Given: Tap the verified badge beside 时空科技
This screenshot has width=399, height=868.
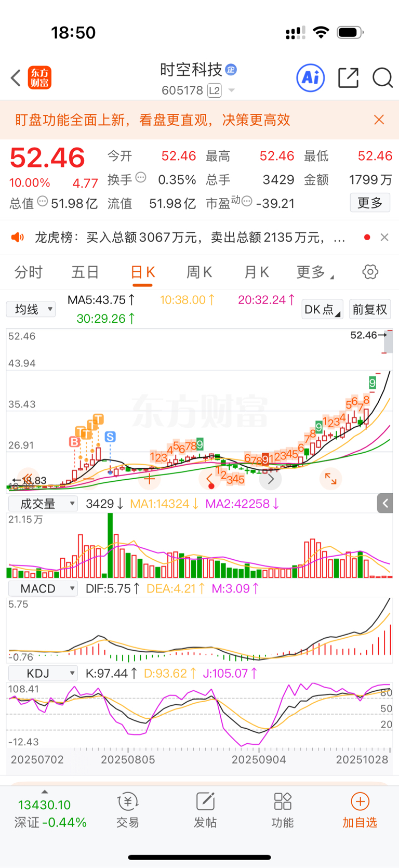Looking at the screenshot, I should [231, 70].
